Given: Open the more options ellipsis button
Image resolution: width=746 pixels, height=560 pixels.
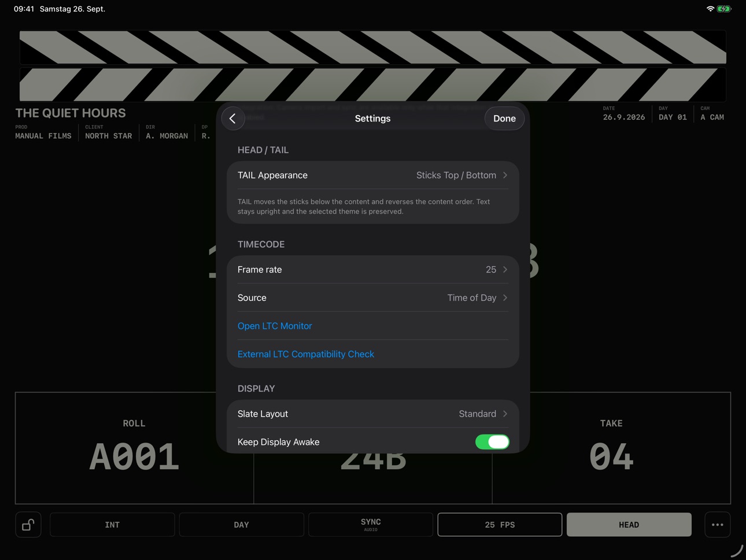Looking at the screenshot, I should [718, 525].
